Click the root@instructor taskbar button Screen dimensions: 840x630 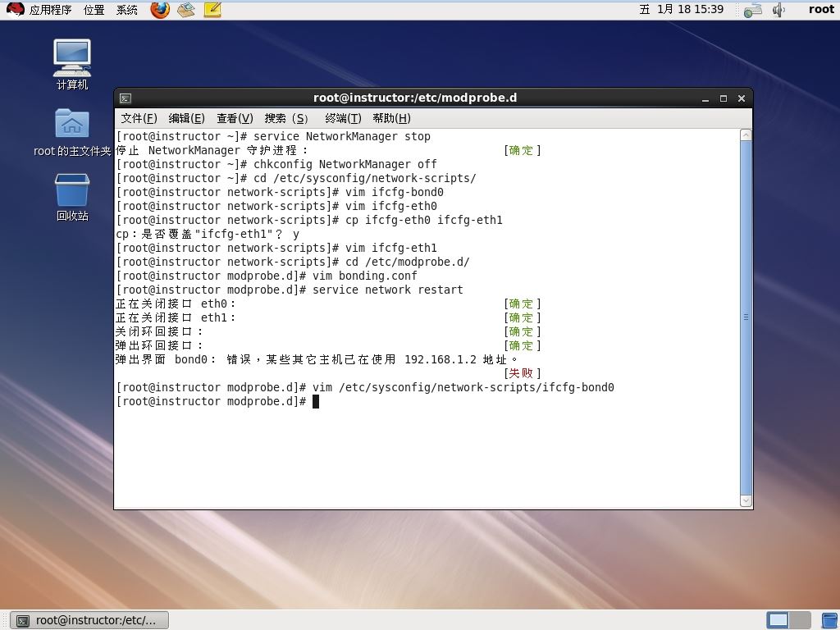[x=89, y=620]
